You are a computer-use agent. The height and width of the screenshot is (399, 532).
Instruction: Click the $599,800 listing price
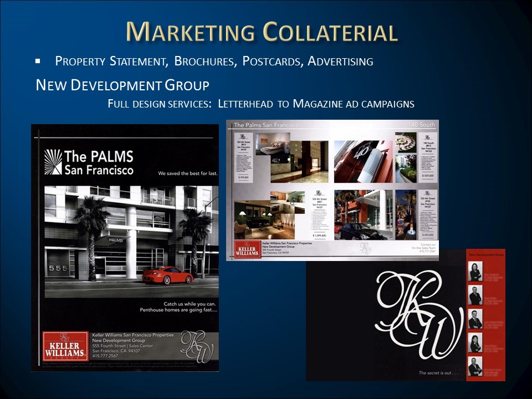(243, 177)
